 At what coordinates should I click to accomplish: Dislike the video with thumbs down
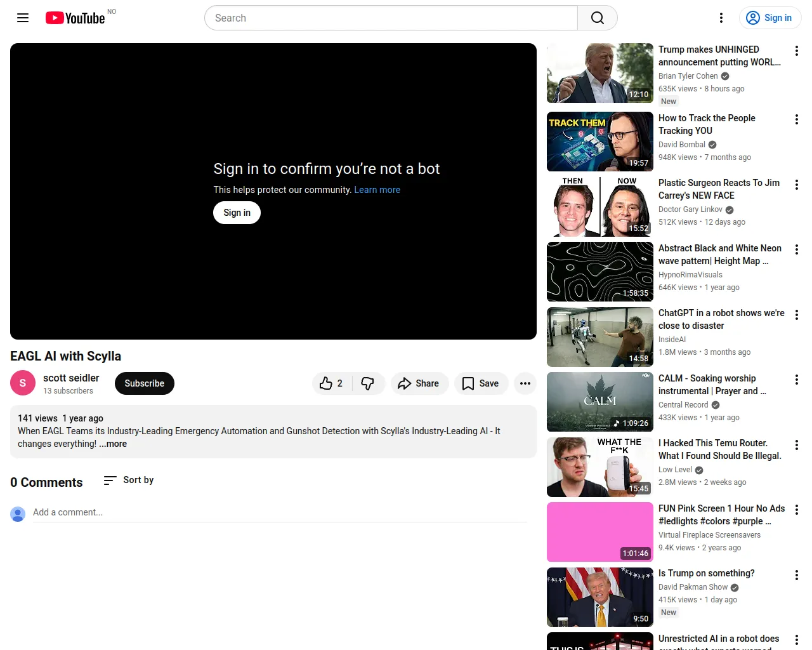[x=368, y=383]
